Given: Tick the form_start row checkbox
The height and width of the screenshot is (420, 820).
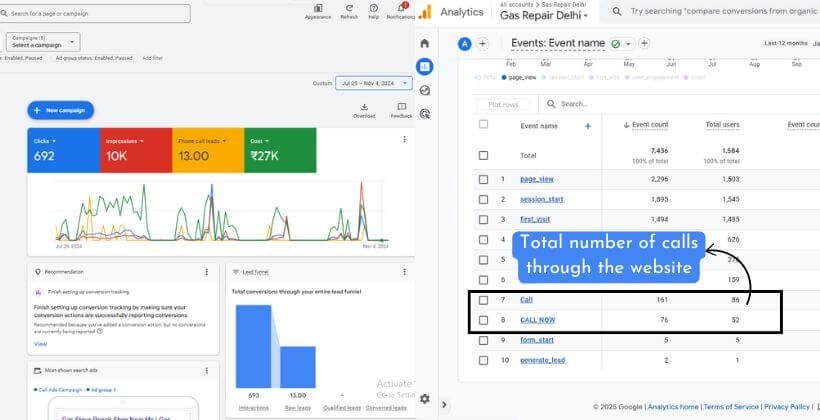Looking at the screenshot, I should coord(483,340).
